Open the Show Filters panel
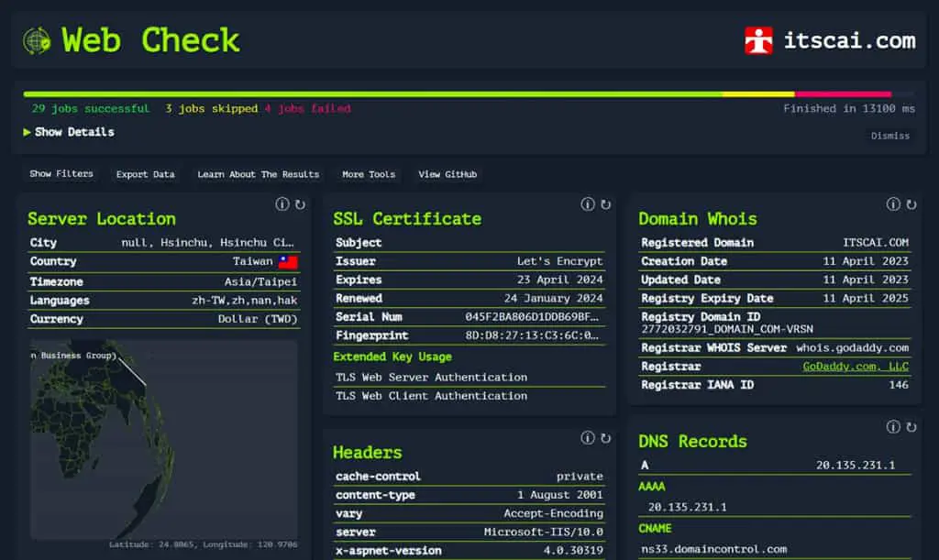This screenshot has width=939, height=560. 61,173
